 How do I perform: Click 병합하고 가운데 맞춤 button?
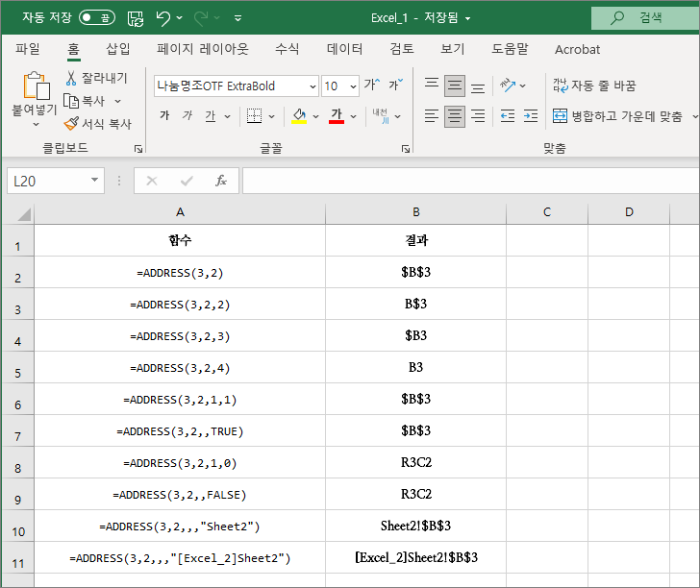(618, 116)
